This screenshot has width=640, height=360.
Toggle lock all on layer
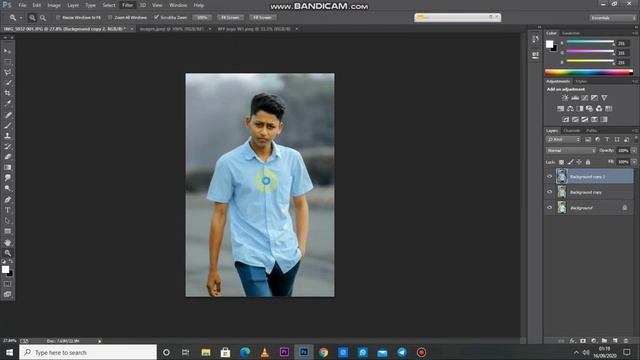(588, 162)
